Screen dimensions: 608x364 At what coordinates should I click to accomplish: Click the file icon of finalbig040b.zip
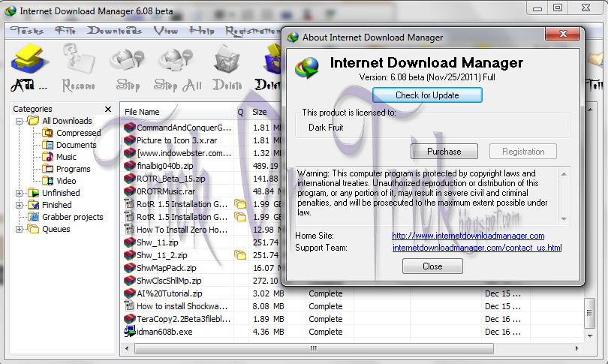(130, 166)
